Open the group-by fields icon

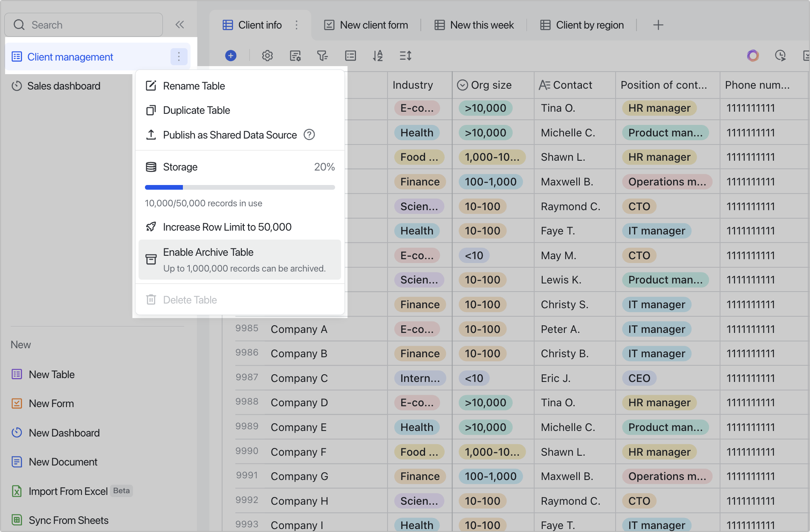(350, 55)
